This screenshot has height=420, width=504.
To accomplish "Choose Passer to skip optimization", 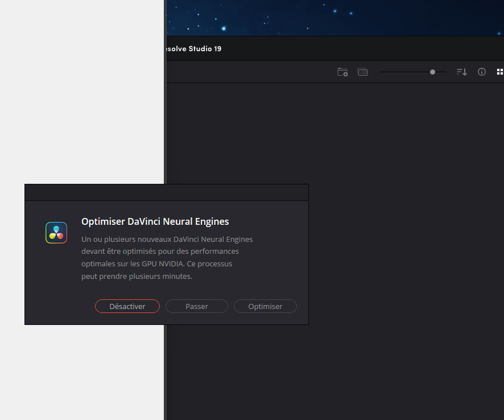I will pos(197,306).
